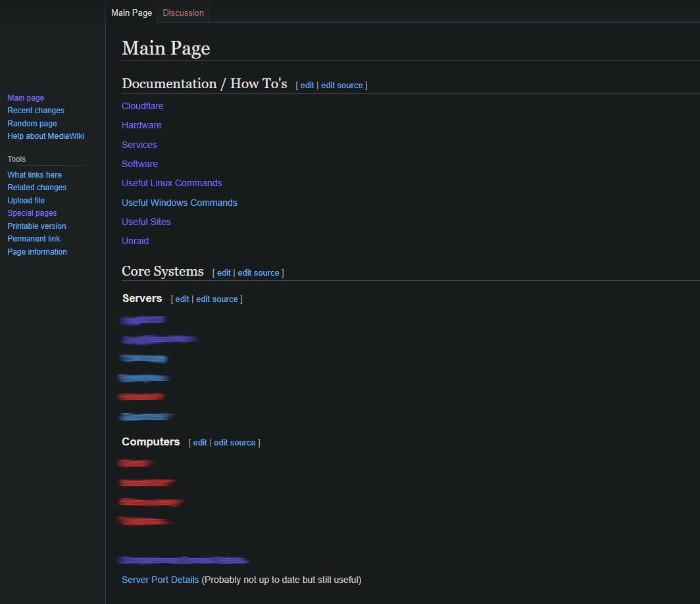Go to a Random page

[32, 123]
